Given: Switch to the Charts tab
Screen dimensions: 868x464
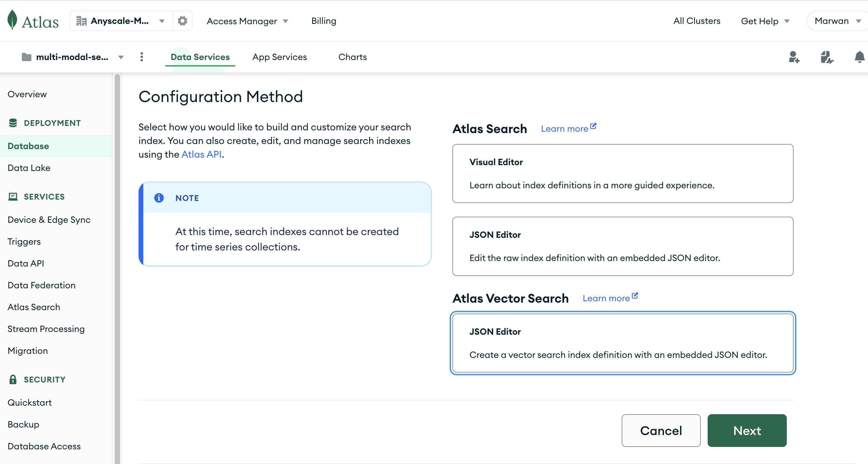Looking at the screenshot, I should tap(352, 57).
